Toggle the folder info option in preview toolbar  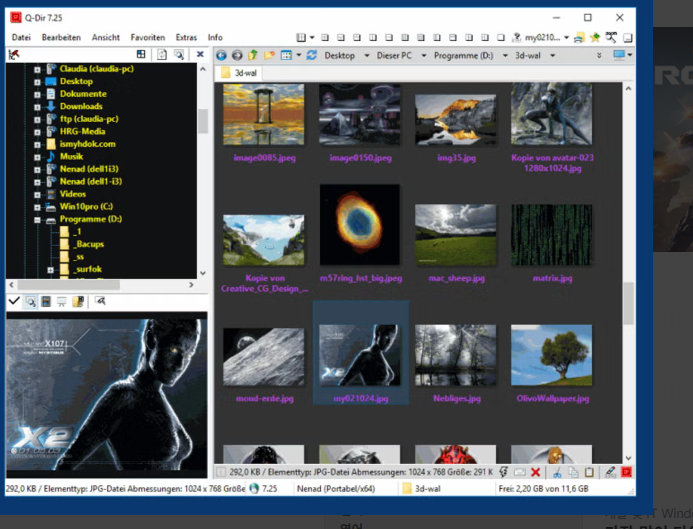(78, 301)
